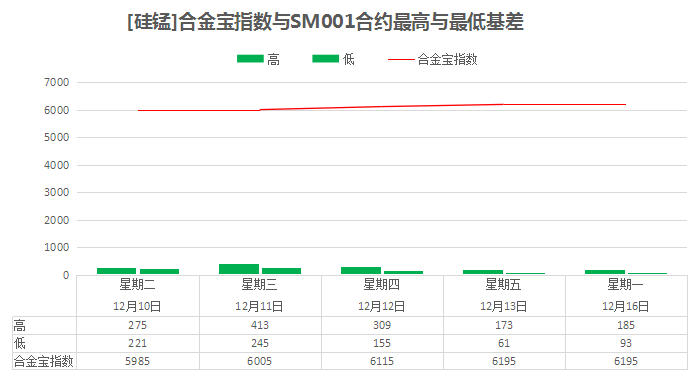Click the 低 row header in table
Screen dimensions: 699x382
coord(44,343)
